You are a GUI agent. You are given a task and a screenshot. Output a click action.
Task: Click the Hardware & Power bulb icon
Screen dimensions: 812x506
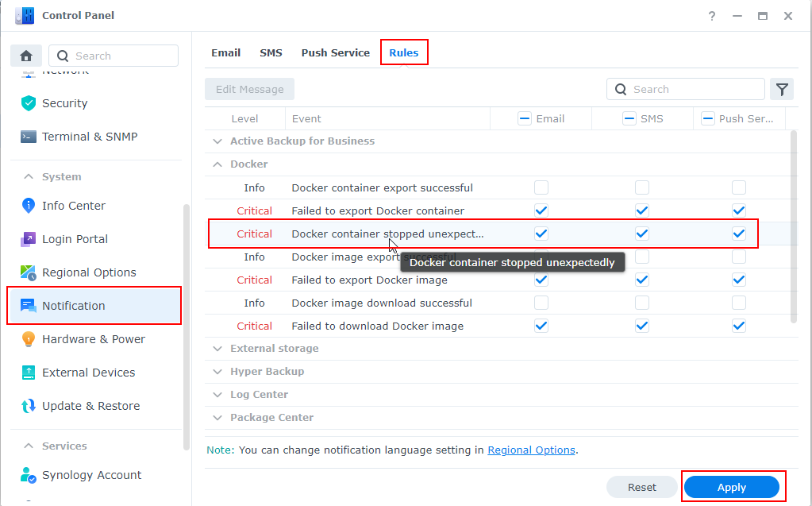(29, 339)
